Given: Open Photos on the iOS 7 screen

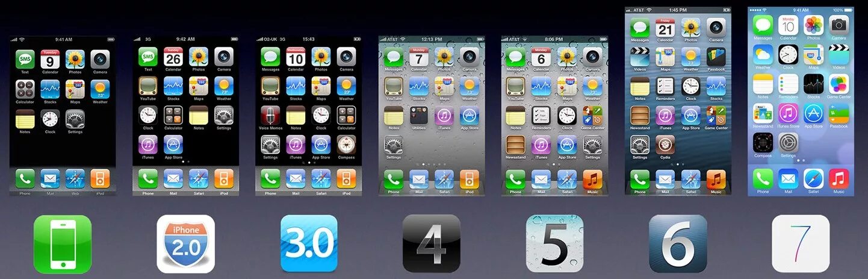Looking at the screenshot, I should coord(813,25).
